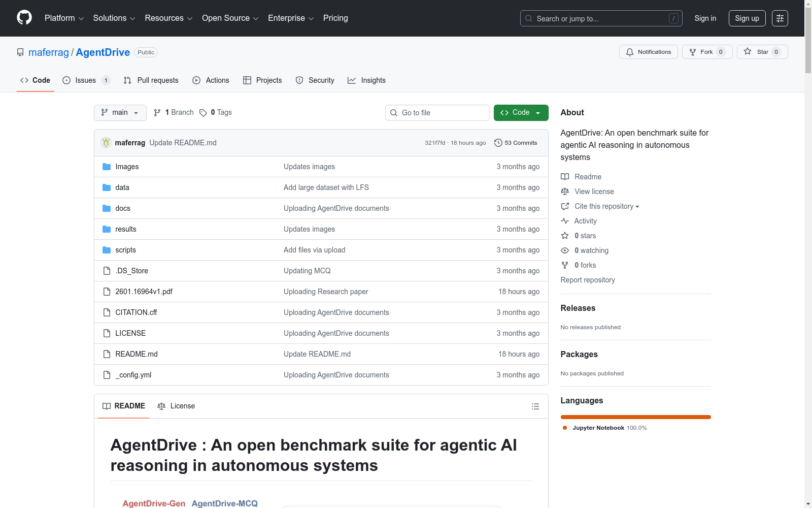Click the Search or jump to field
The image size is (812, 508).
(x=601, y=18)
